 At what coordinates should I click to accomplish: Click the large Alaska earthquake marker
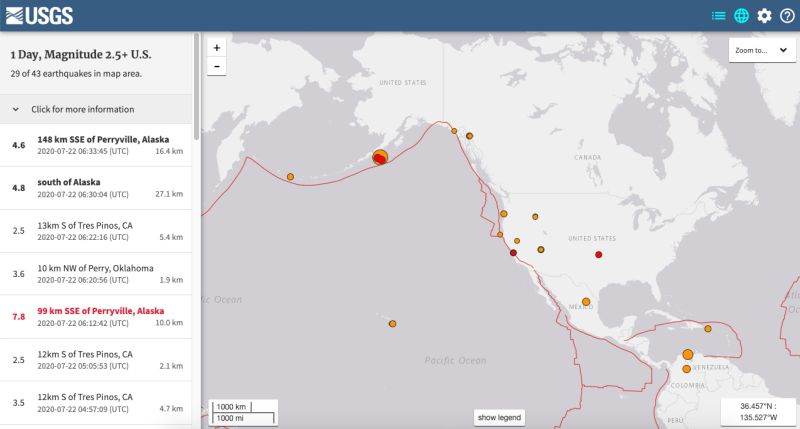point(380,158)
